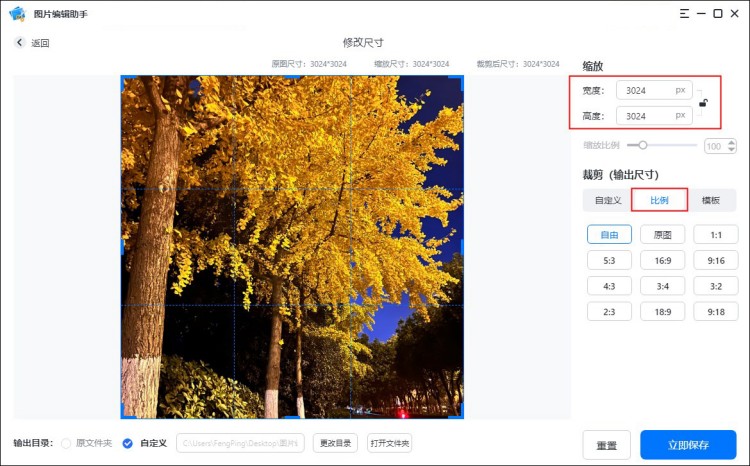Image resolution: width=750 pixels, height=466 pixels.
Task: Click the 原图尺寸 size label
Action: [309, 64]
